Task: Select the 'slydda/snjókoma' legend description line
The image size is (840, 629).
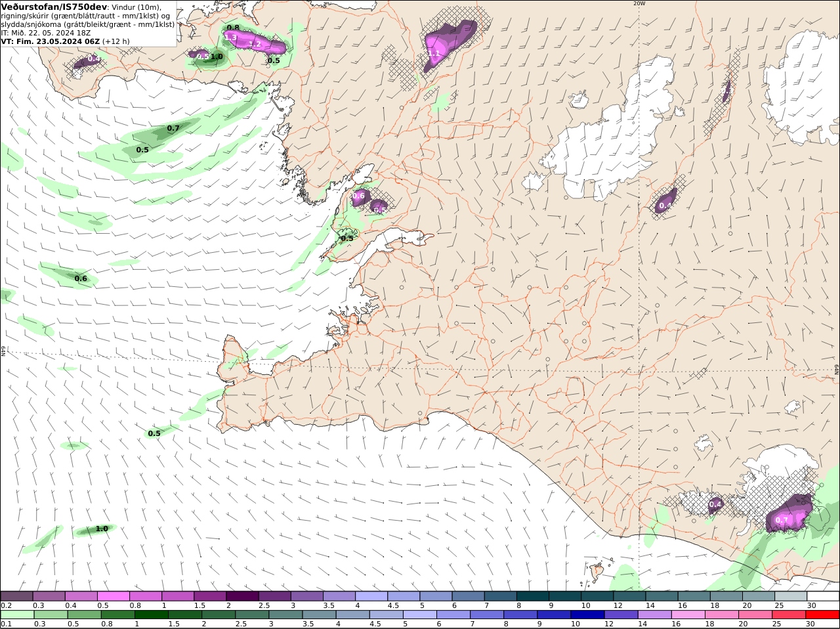Action: coord(88,24)
